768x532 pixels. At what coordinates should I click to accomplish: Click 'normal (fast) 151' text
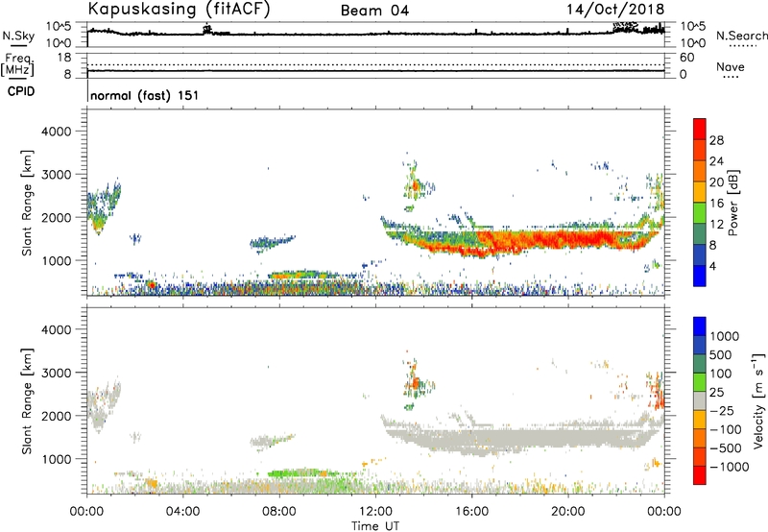(145, 95)
